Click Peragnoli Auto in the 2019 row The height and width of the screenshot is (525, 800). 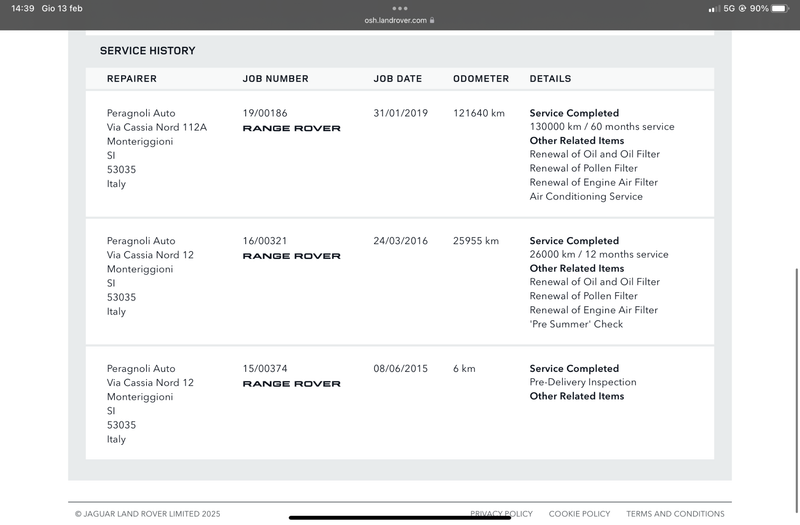[141, 113]
